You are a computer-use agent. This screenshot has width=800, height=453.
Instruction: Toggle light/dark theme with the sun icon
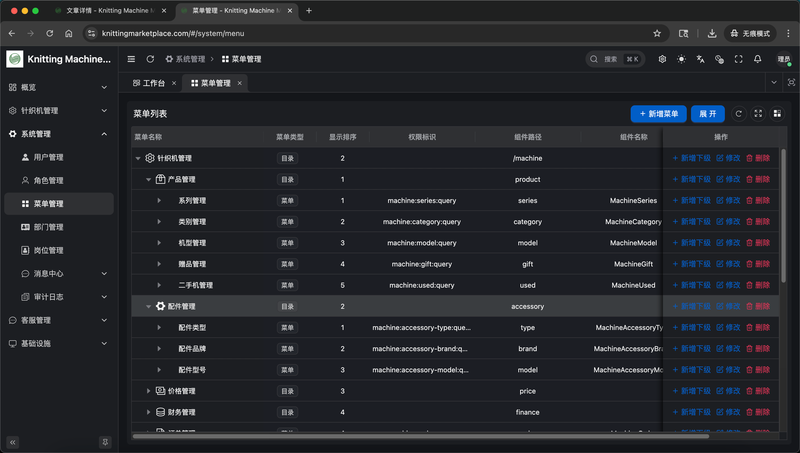681,59
